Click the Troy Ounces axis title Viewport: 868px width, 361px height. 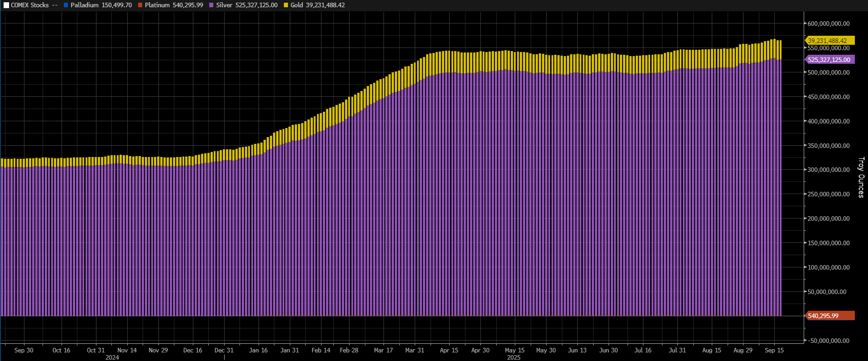(x=861, y=177)
